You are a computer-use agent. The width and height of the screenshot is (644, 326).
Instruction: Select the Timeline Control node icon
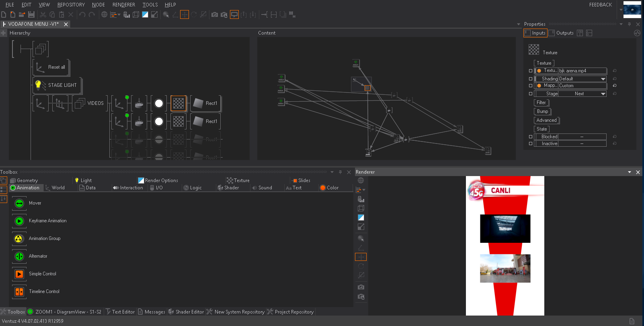click(x=19, y=292)
